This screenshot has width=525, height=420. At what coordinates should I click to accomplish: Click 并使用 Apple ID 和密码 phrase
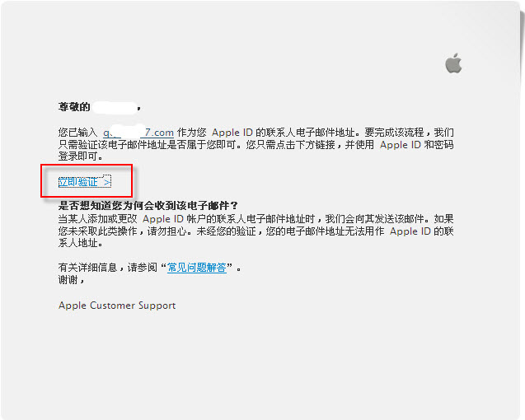pyautogui.click(x=399, y=145)
